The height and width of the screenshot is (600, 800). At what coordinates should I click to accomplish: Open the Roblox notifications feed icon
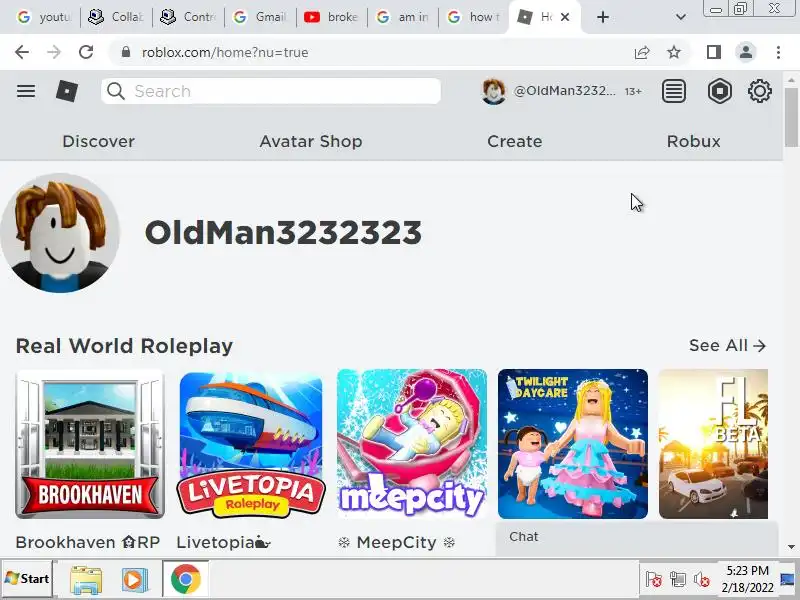coord(673,91)
